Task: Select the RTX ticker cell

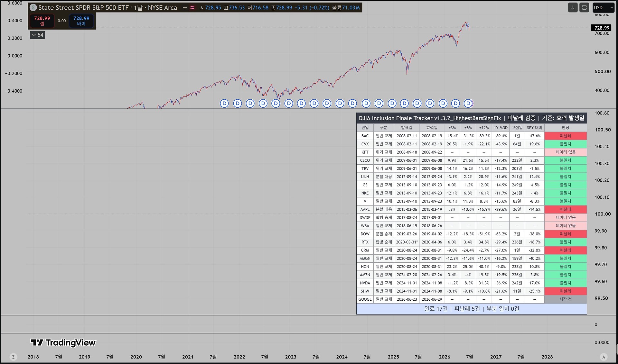Action: 365,242
